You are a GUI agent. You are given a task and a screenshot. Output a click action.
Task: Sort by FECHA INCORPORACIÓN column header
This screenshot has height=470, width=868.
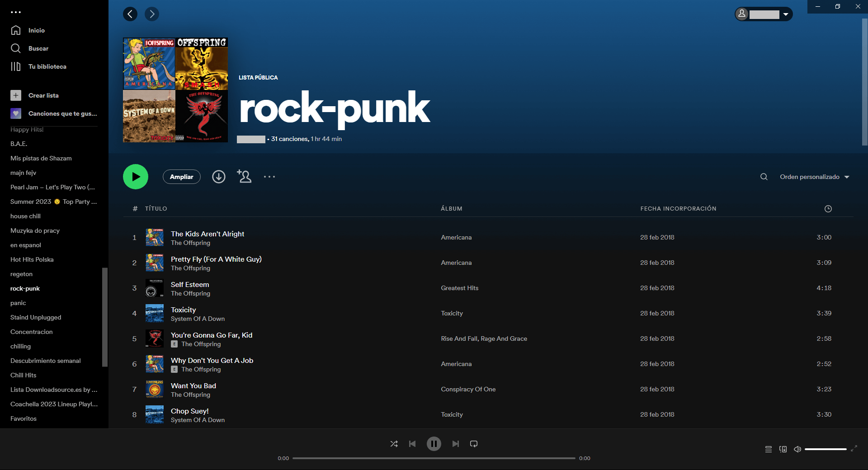click(678, 209)
